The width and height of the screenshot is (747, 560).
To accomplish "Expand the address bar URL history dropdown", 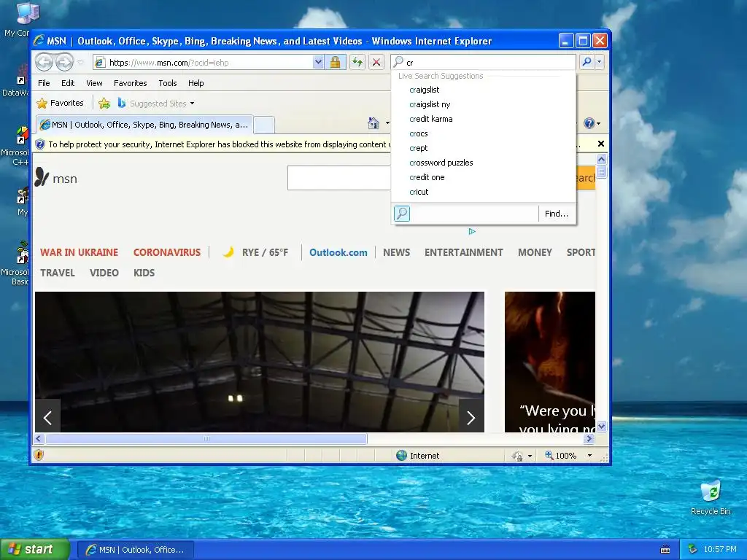I will click(318, 62).
